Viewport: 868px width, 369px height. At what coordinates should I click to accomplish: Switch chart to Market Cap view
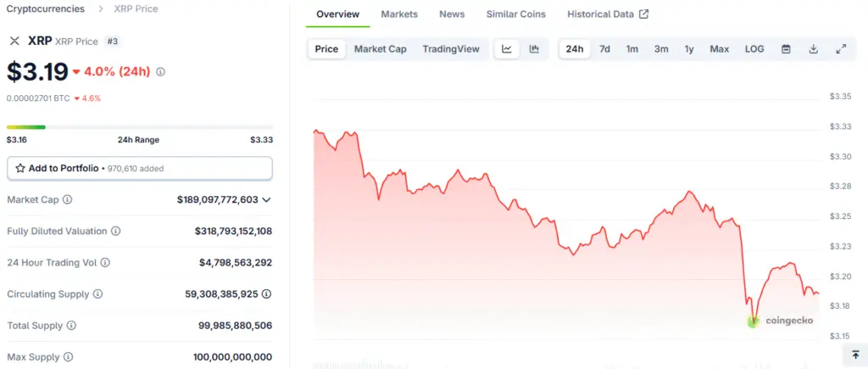point(380,49)
